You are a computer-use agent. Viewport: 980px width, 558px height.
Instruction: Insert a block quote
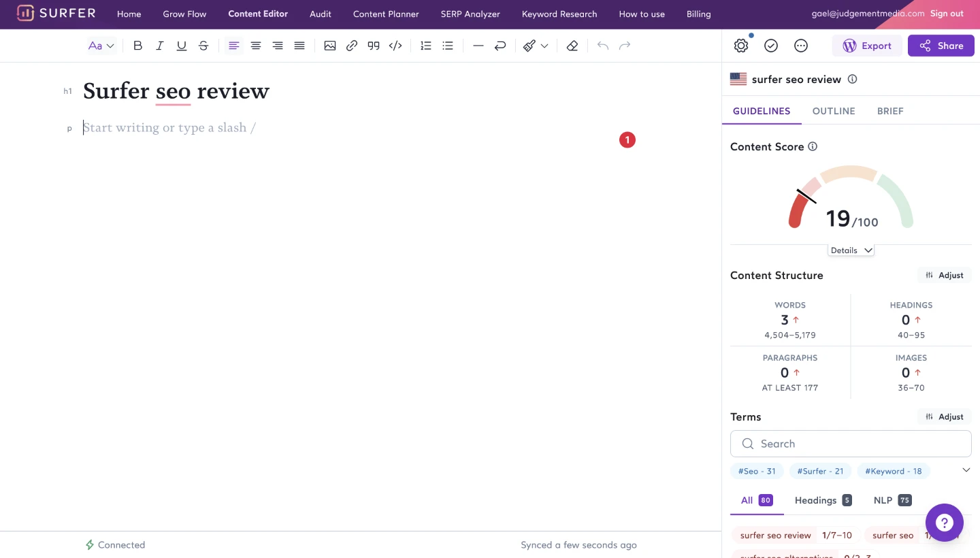click(374, 46)
